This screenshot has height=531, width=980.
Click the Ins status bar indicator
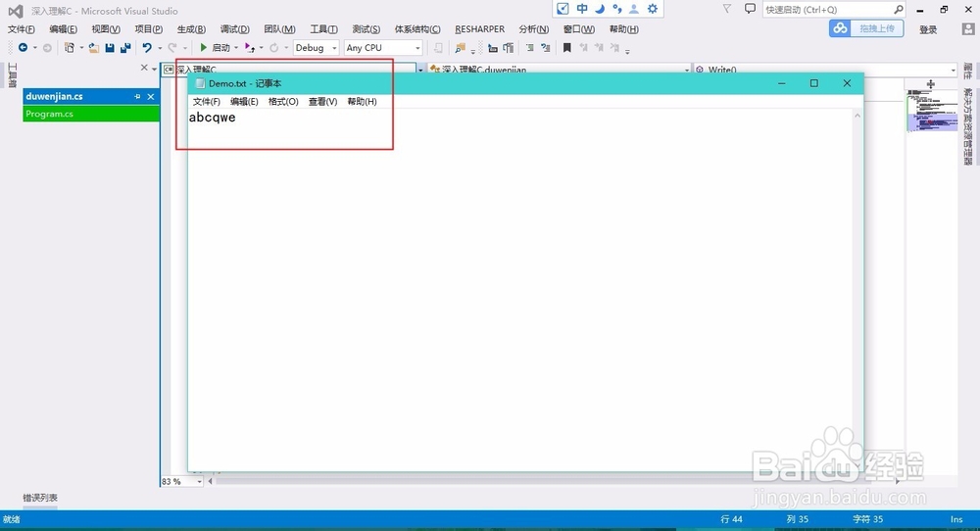tap(956, 519)
